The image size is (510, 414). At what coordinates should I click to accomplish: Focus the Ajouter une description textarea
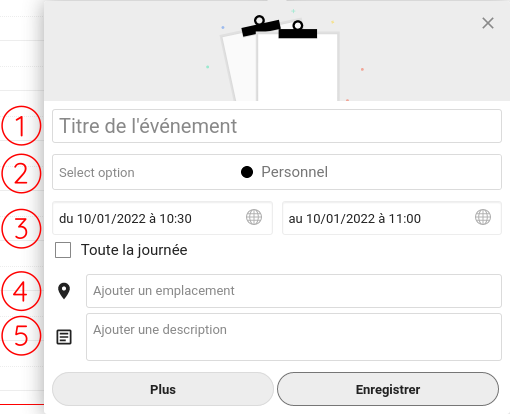click(294, 337)
